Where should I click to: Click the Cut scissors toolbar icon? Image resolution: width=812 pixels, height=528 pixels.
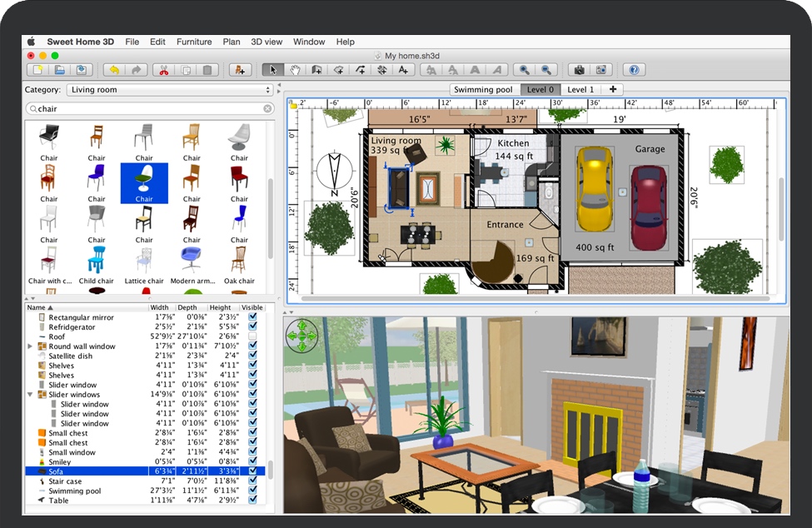pos(163,70)
